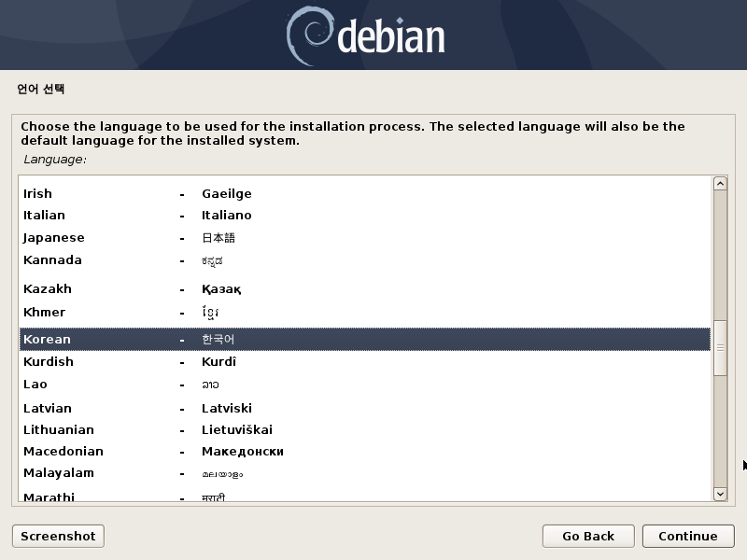Viewport: 747px width, 560px height.
Task: Select Khmer in the language list
Action: pos(365,313)
